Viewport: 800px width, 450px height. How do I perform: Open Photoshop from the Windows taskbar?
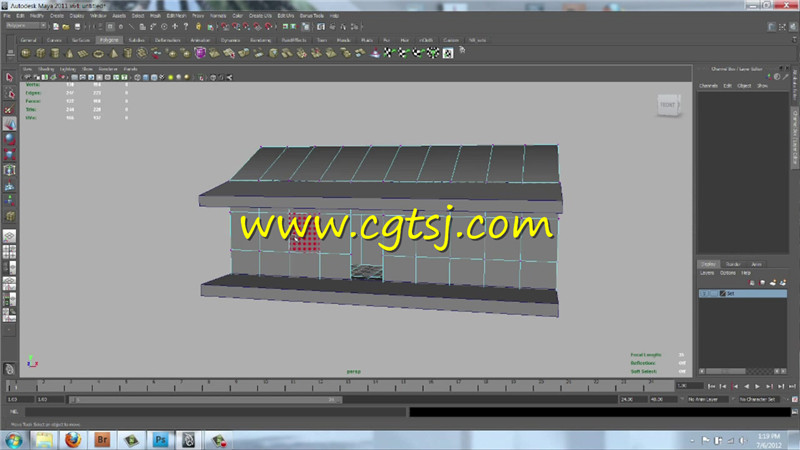click(x=160, y=439)
